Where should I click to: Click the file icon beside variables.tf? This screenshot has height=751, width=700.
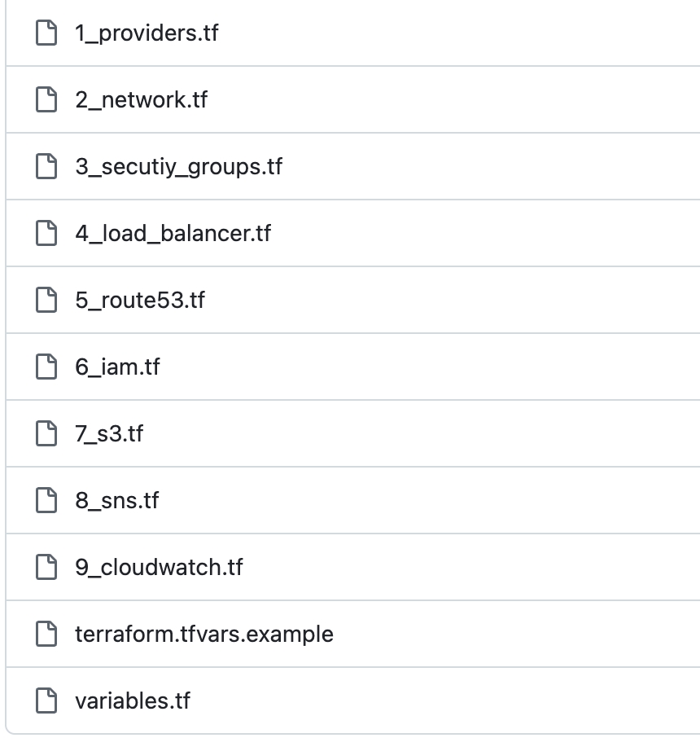pyautogui.click(x=46, y=700)
